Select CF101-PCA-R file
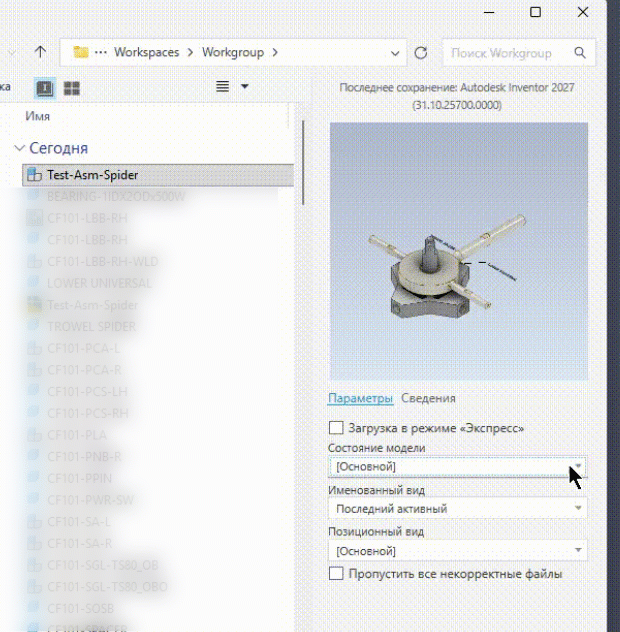The image size is (620, 632). click(x=84, y=370)
